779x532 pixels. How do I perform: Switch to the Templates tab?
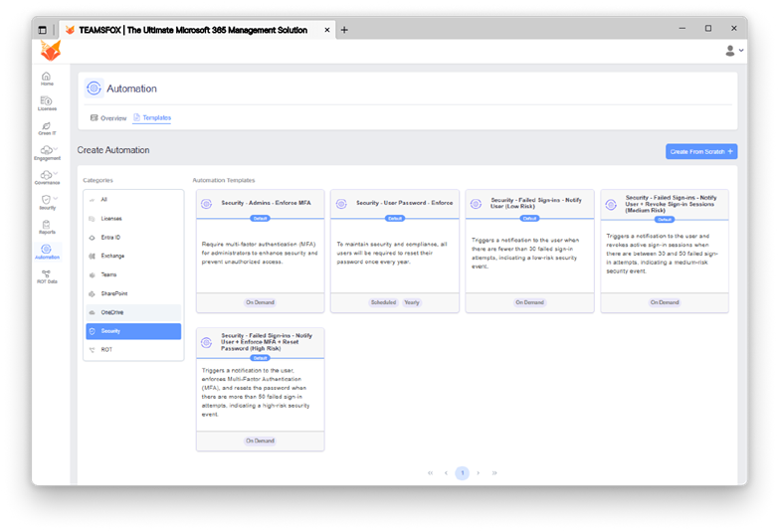[152, 117]
